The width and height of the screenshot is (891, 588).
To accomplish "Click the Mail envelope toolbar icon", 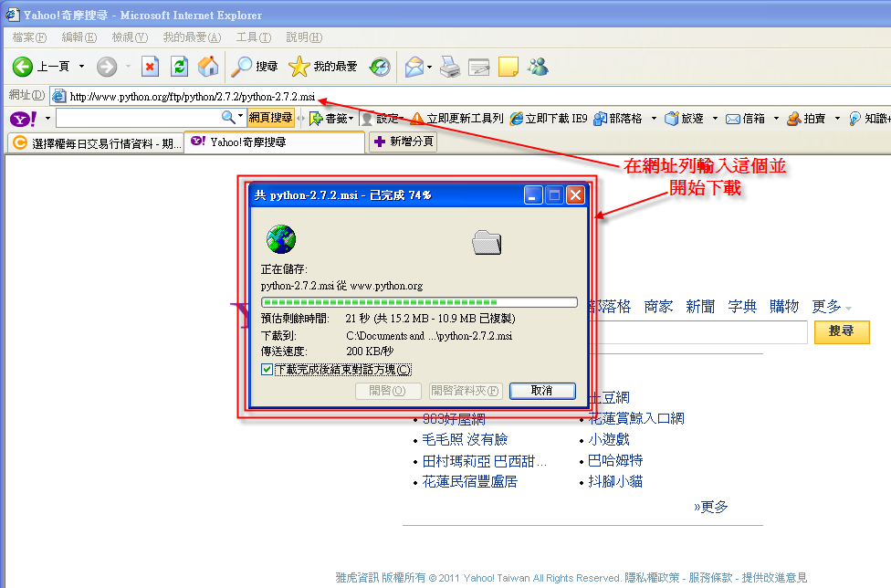I will click(x=414, y=67).
